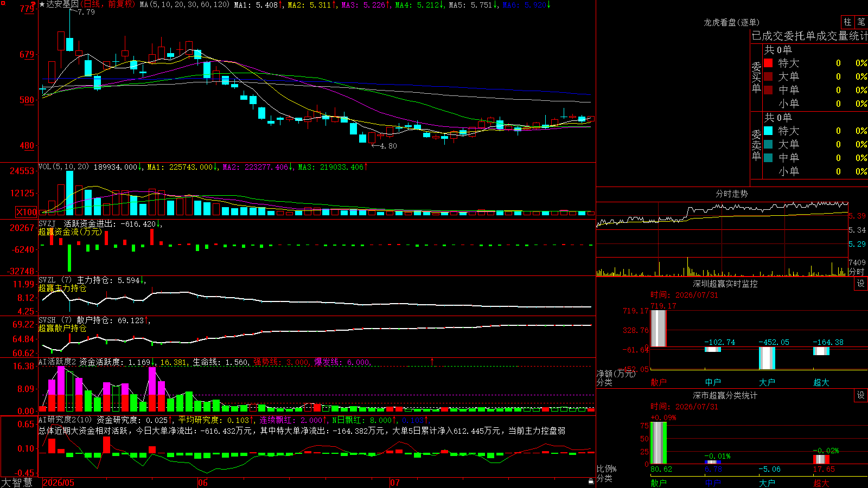Select 大户 in 深市超赢分类统计 chart
The image size is (868, 488).
[x=767, y=483]
